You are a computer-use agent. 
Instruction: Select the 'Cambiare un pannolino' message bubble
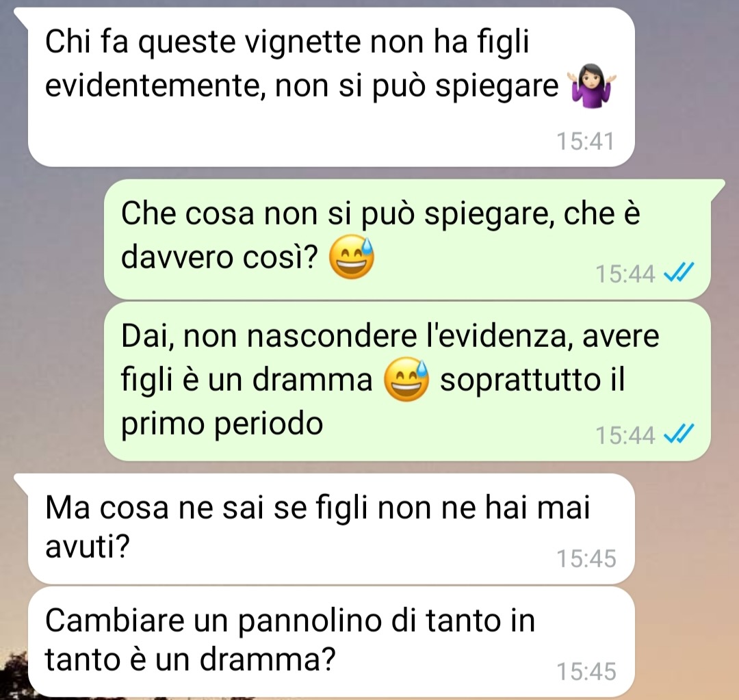[331, 642]
